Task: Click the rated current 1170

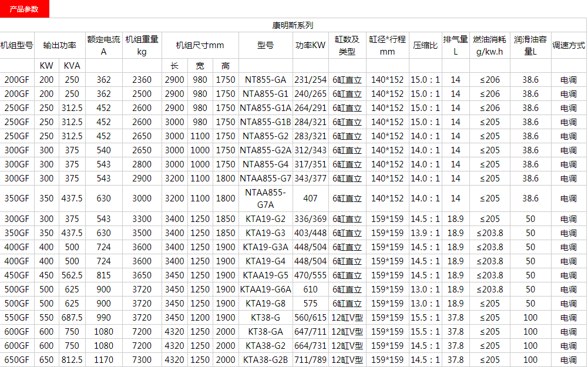Action: (103, 360)
